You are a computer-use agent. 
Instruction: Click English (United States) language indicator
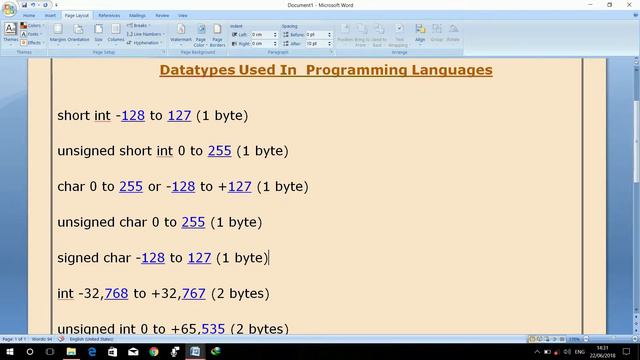(x=91, y=339)
